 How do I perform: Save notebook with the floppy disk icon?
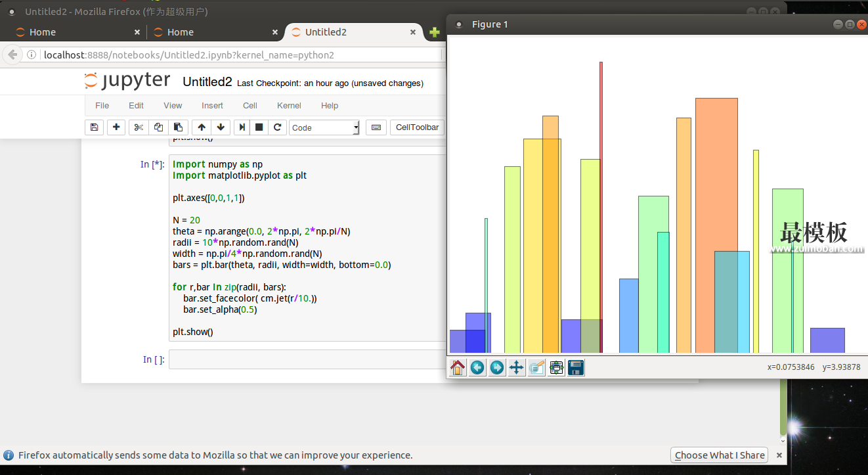[x=94, y=127]
